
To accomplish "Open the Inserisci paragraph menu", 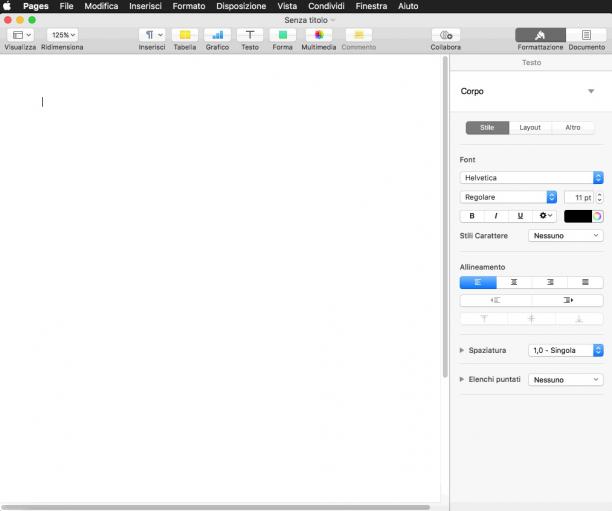I will [x=152, y=35].
